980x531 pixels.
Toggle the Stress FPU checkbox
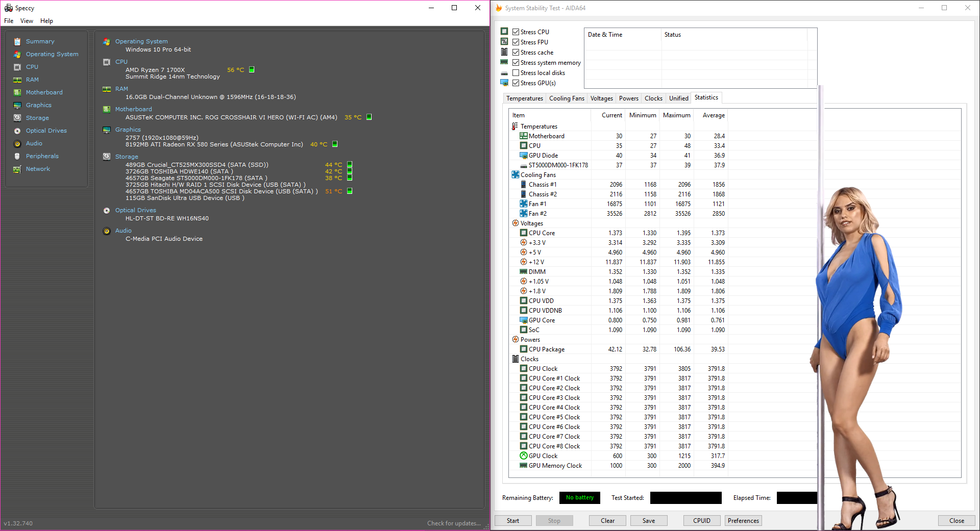(516, 42)
